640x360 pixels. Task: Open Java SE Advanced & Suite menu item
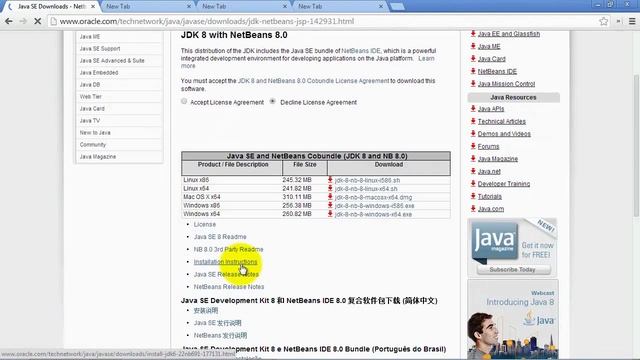point(112,60)
